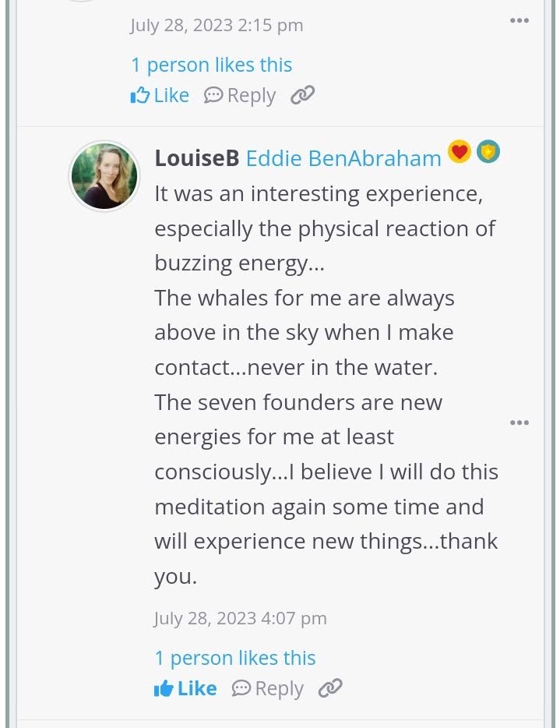The image size is (560, 728).
Task: Click the chain link icon under LouiseB's comment
Action: [x=330, y=688]
